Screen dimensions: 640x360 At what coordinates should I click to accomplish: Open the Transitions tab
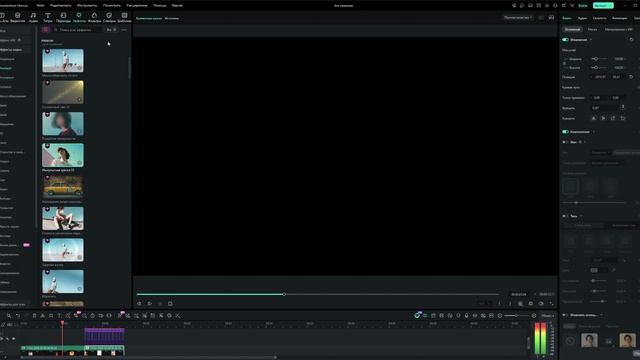click(63, 17)
